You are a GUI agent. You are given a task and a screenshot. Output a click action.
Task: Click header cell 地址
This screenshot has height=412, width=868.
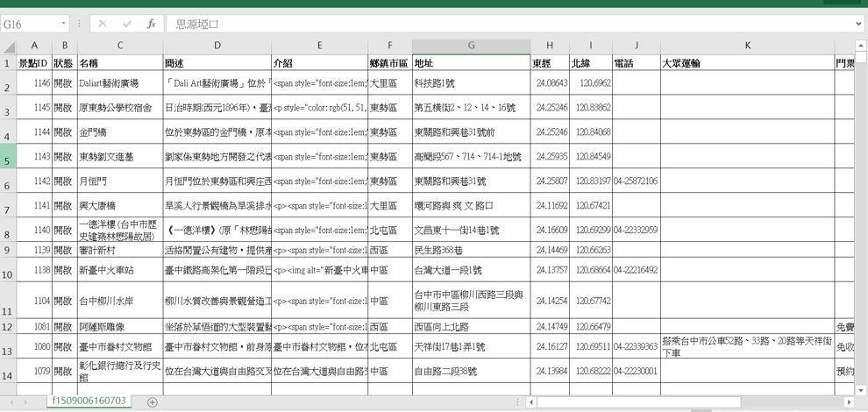coord(471,63)
